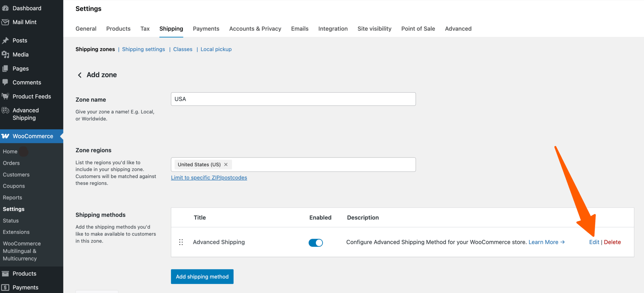Switch to the Integration tab
This screenshot has height=293, width=644.
(x=333, y=29)
